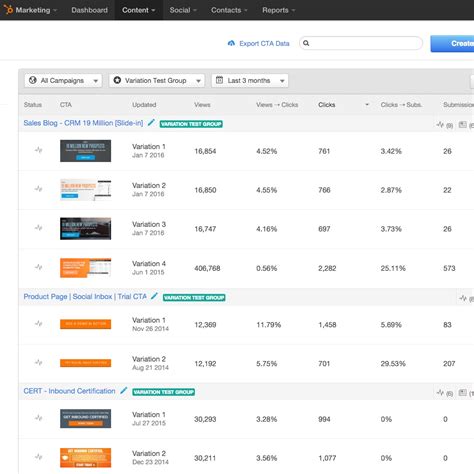Click status icon for CERT Variation 1
474x474 pixels.
(39, 418)
